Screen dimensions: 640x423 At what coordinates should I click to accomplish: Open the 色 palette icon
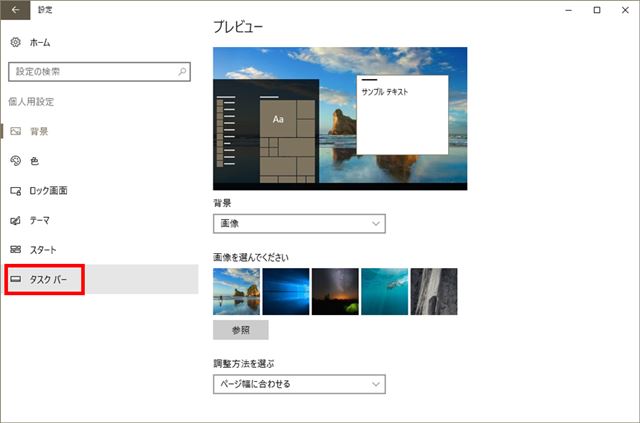16,161
